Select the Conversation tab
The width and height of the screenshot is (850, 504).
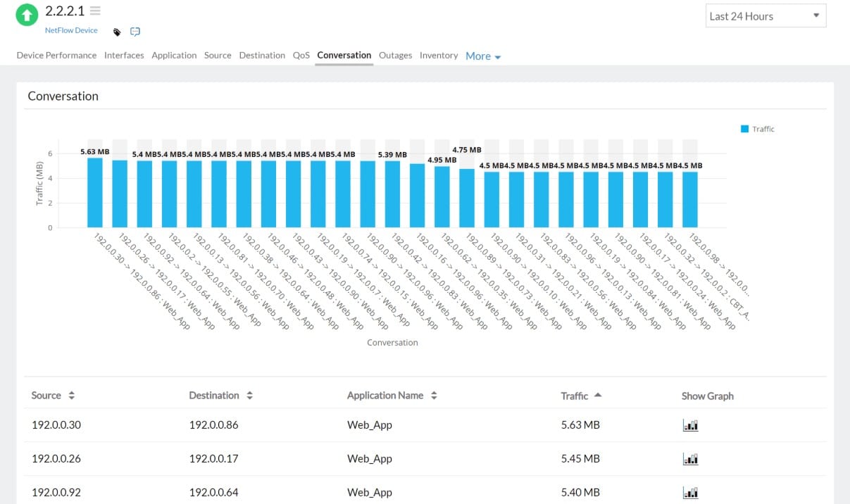[344, 55]
